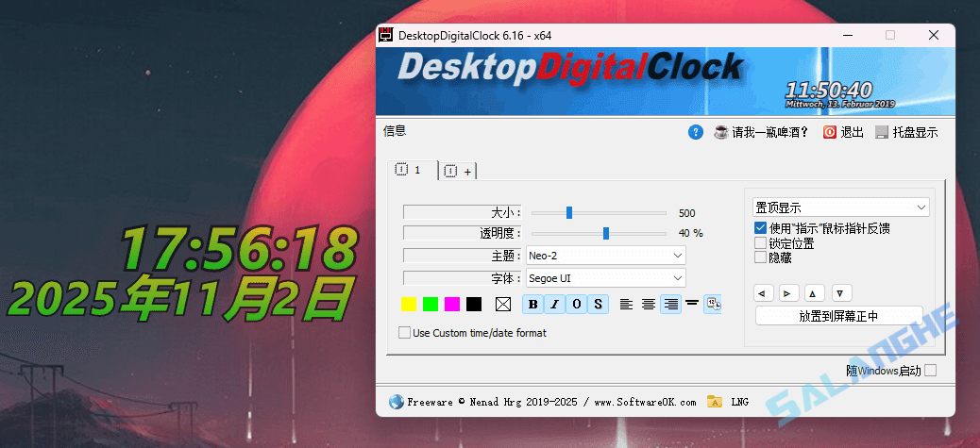Open the 主题 Neo-2 theme dropdown

[x=605, y=256]
